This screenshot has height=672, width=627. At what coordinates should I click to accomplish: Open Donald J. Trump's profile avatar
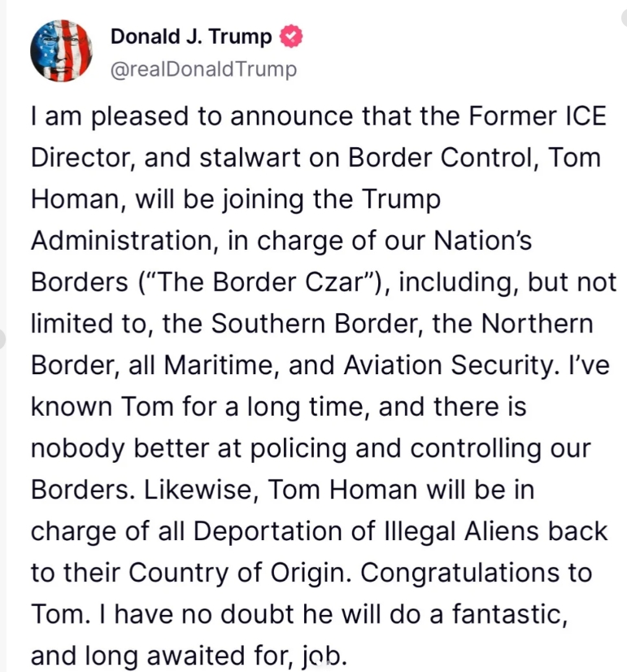pyautogui.click(x=61, y=50)
